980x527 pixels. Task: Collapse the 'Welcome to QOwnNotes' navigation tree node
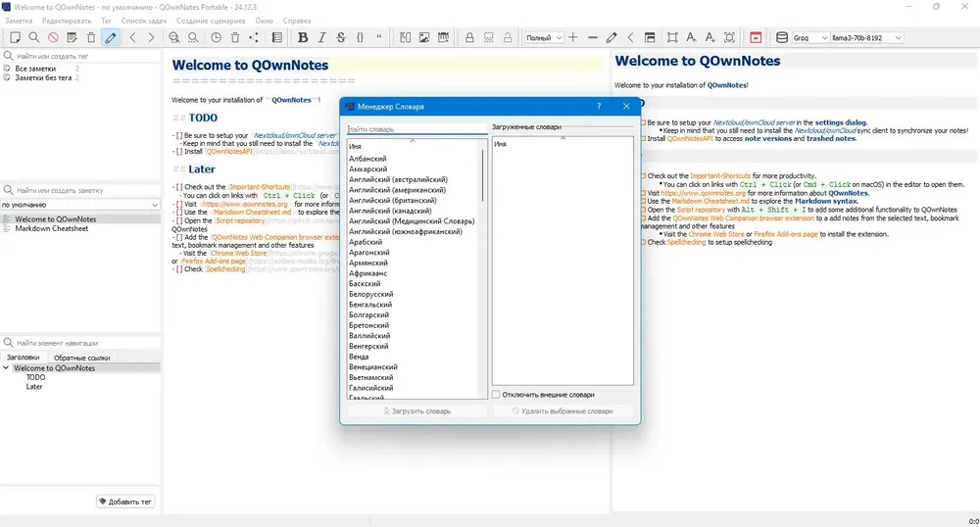coord(6,368)
